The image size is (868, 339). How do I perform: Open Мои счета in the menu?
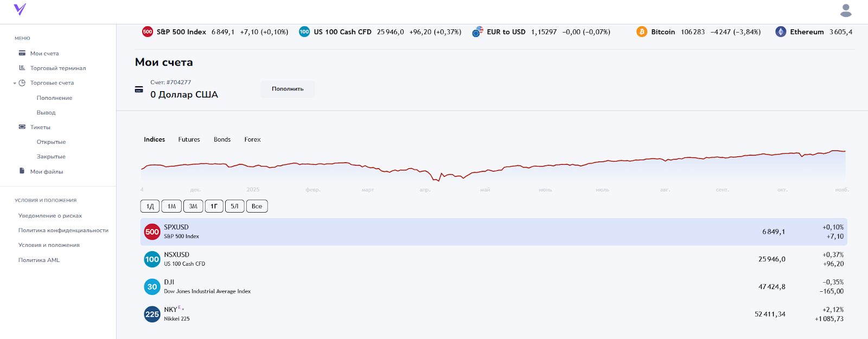tap(44, 53)
